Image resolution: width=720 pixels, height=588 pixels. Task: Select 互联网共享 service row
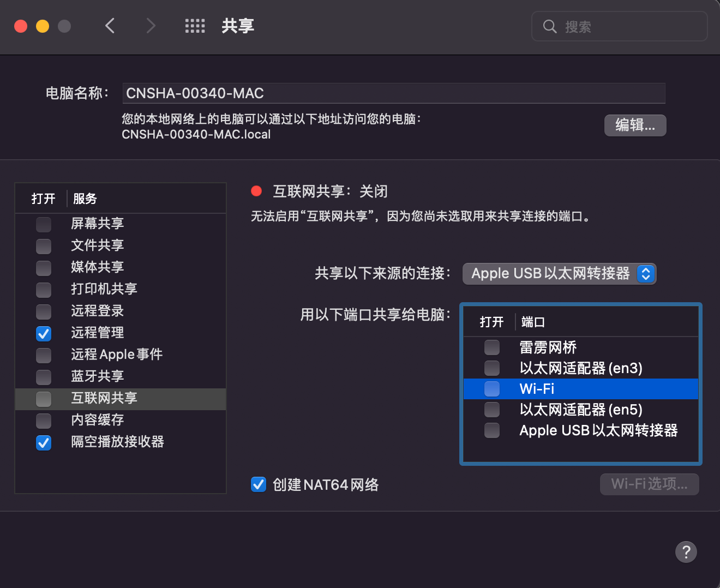121,399
